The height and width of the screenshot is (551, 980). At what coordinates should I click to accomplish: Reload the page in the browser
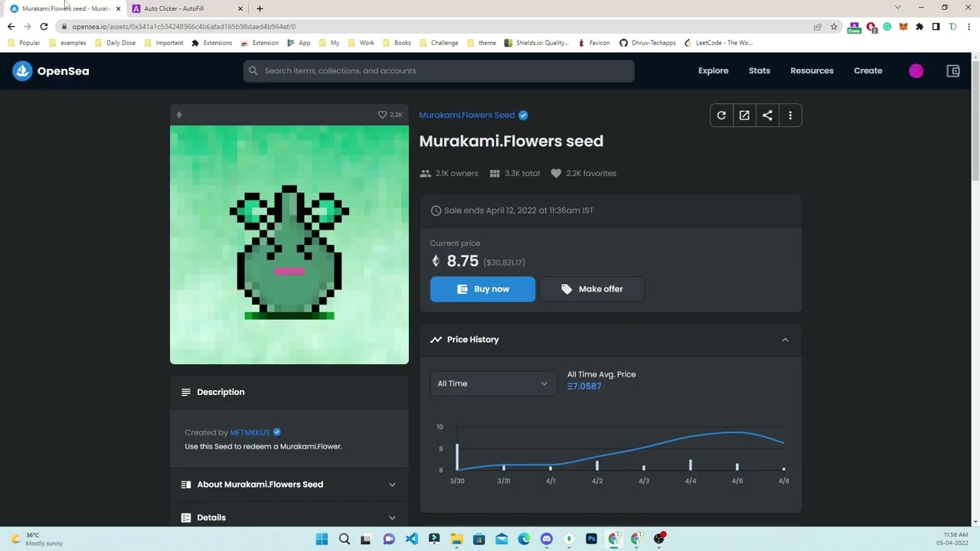(x=44, y=27)
